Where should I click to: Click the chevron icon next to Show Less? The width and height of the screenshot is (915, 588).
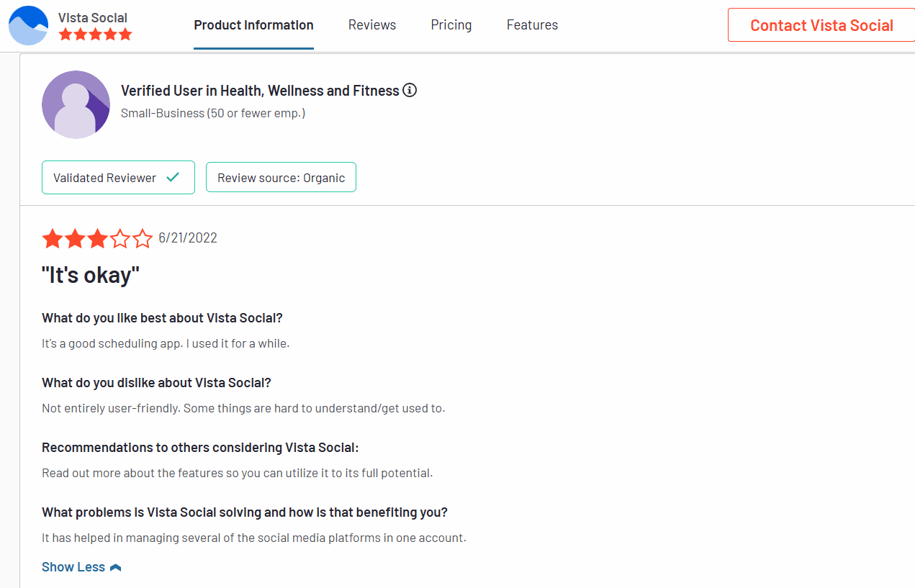115,566
